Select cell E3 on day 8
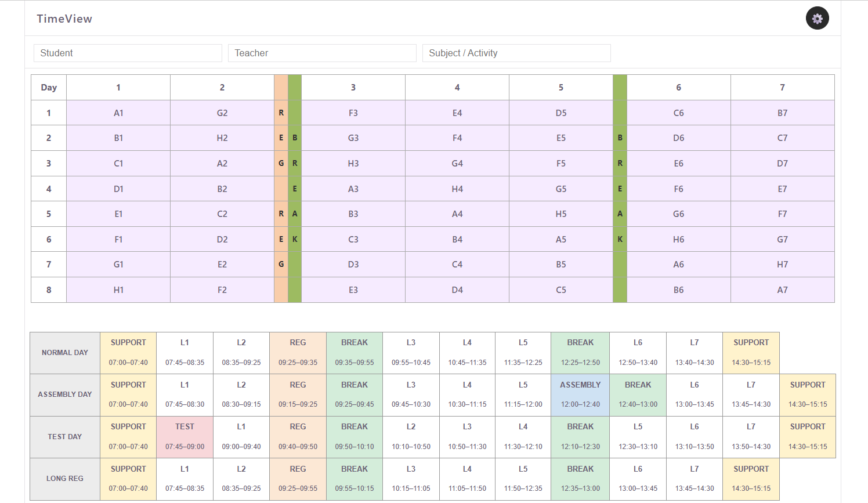This screenshot has width=868, height=503. point(353,290)
